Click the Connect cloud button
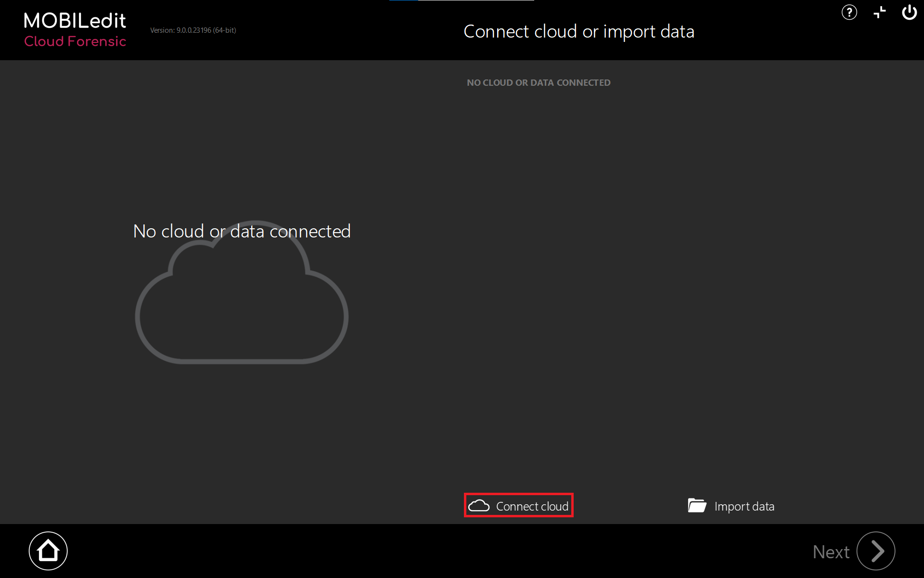 518,505
